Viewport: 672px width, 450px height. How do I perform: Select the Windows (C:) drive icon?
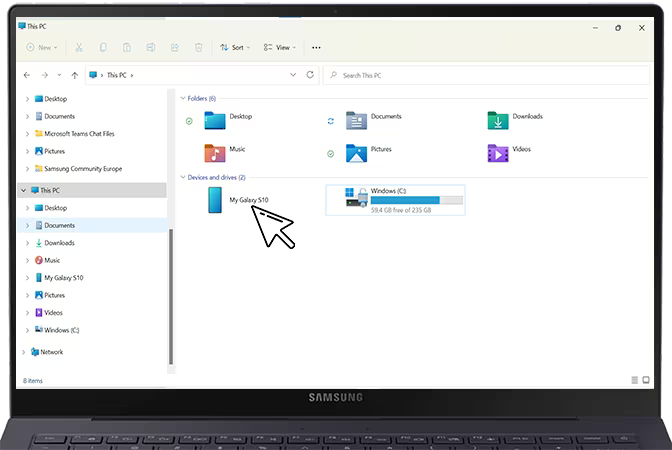357,197
